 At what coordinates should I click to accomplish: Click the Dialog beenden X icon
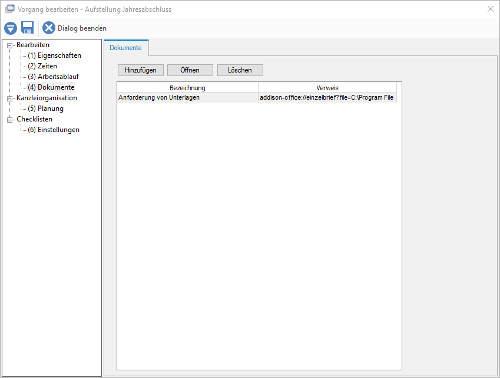[x=48, y=28]
